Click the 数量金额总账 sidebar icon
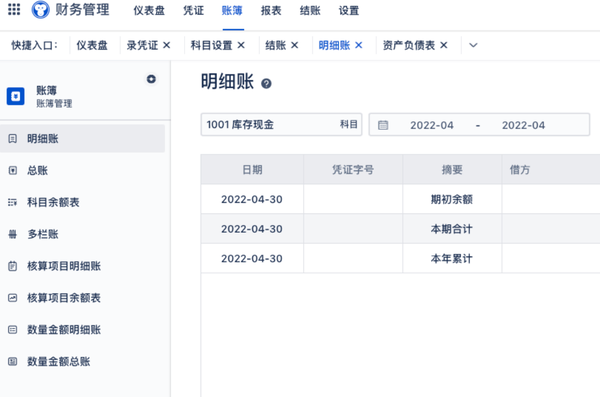This screenshot has height=397, width=600. (x=13, y=361)
